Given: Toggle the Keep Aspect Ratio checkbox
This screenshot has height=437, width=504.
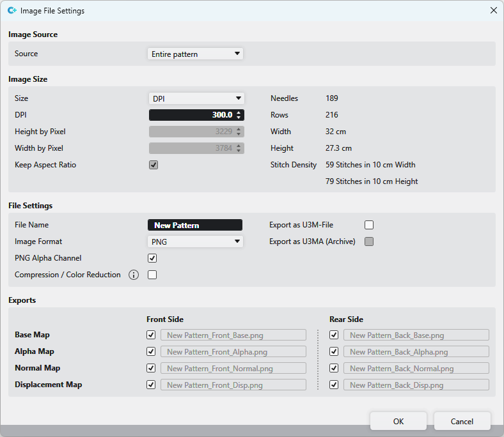Looking at the screenshot, I should [x=154, y=165].
